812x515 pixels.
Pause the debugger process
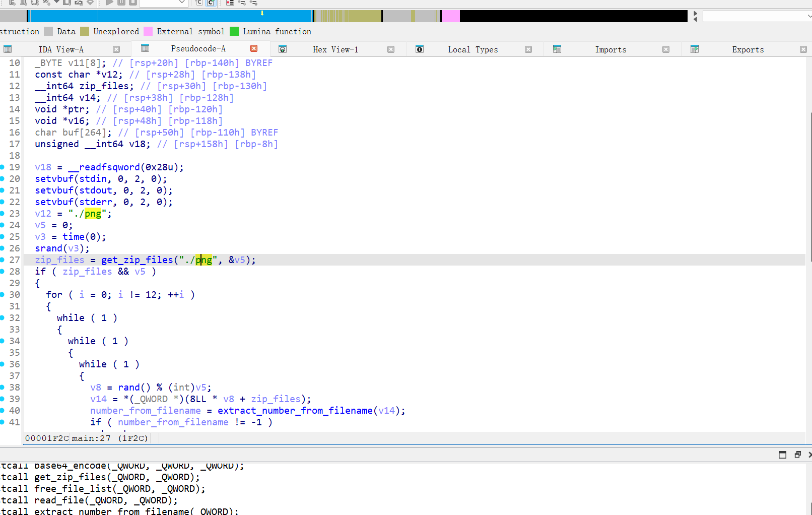click(121, 3)
